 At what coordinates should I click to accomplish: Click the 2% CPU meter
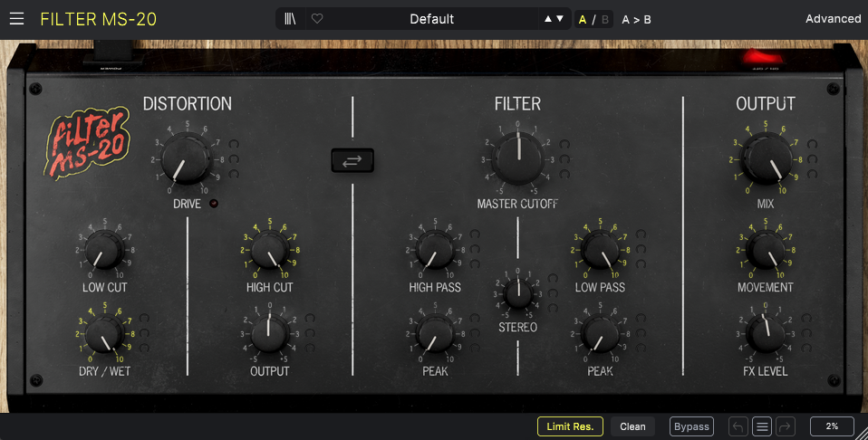(x=832, y=426)
